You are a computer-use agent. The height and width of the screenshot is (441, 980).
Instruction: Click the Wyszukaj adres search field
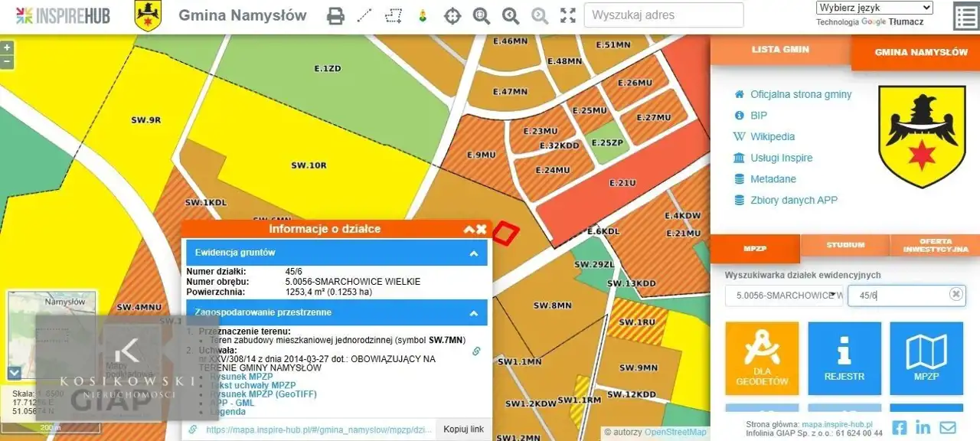tap(663, 15)
